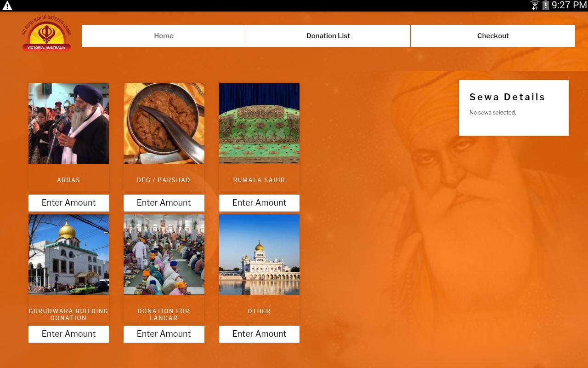Click Enter Amount under Donation for Langar
Image resolution: width=588 pixels, height=368 pixels.
[164, 334]
